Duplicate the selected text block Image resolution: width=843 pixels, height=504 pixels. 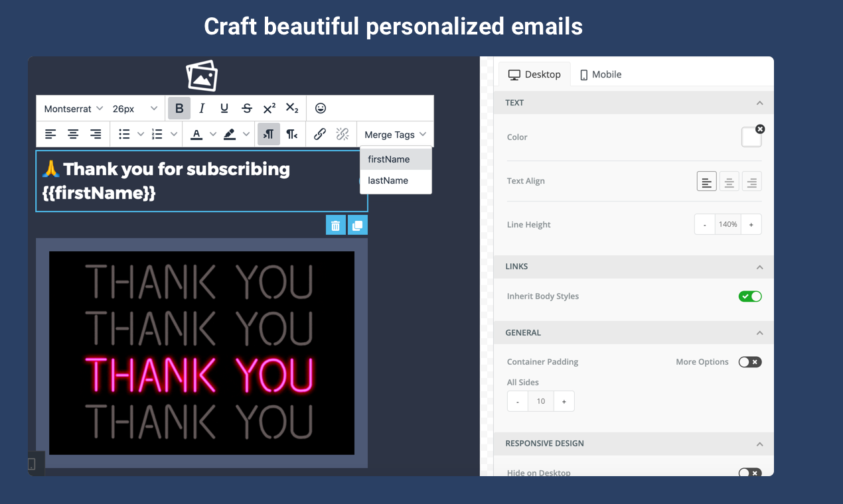click(357, 225)
